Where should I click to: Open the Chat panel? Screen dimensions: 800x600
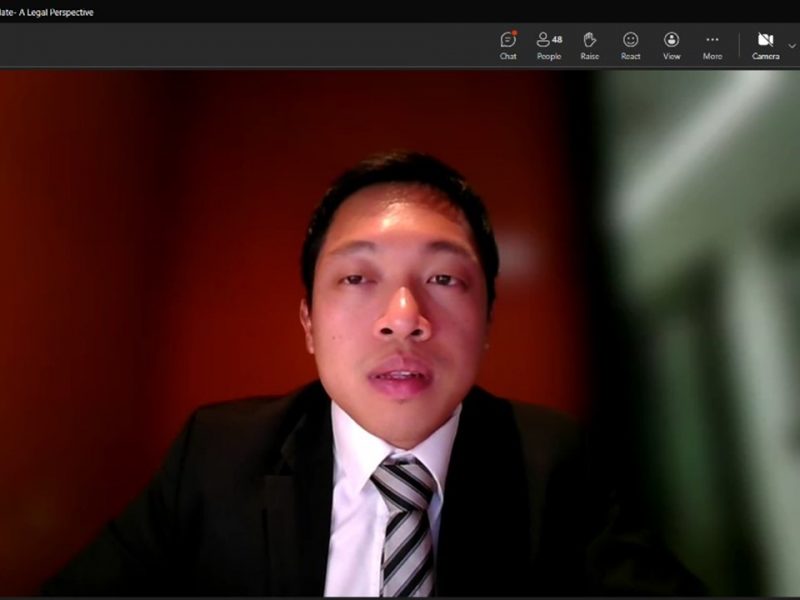tap(508, 46)
